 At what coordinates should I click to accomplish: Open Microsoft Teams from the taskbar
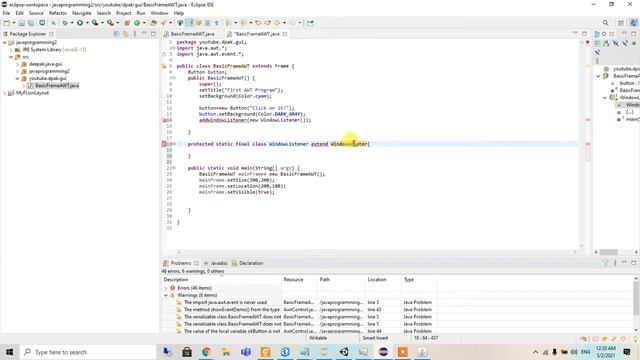coord(246,352)
